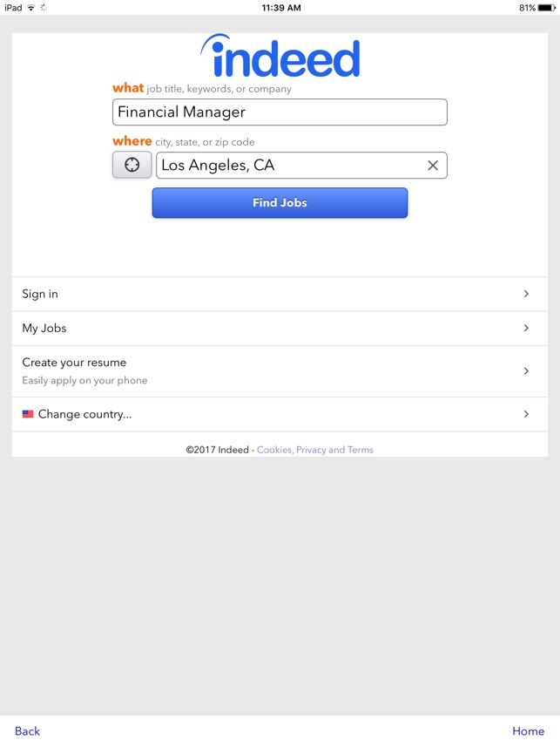The height and width of the screenshot is (747, 560).
Task: Open the My Jobs row chevron
Action: [x=526, y=328]
